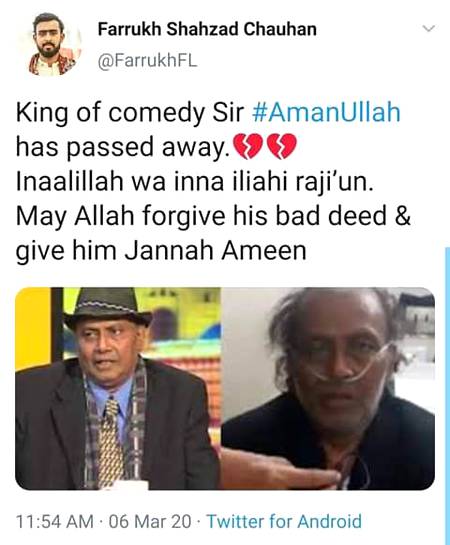The image size is (450, 545).
Task: Open the @FarrukhFL handle
Action: coord(148,61)
